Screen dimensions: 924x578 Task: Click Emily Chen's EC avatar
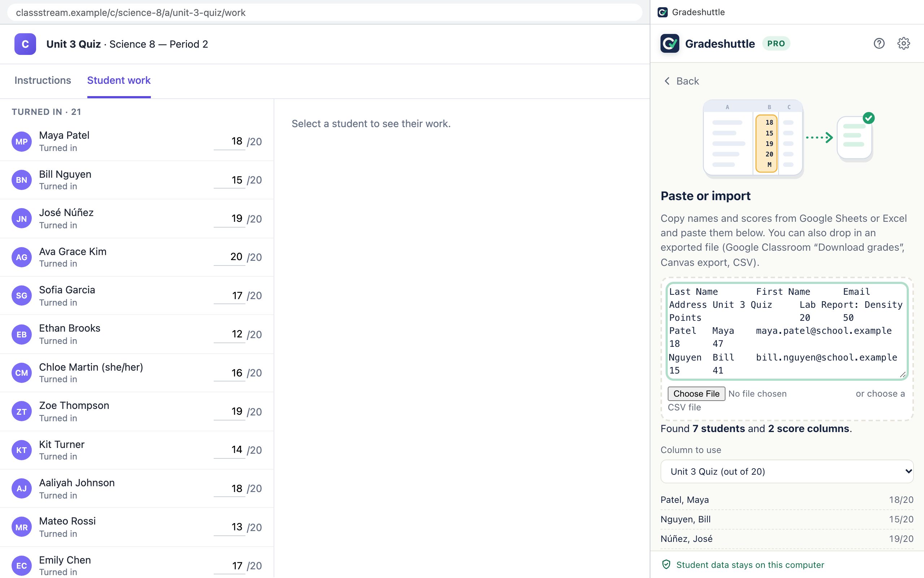[21, 565]
